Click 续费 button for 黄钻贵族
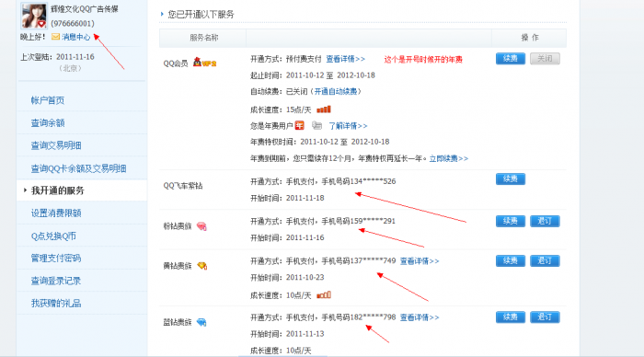644x357 pixels. pyautogui.click(x=510, y=261)
